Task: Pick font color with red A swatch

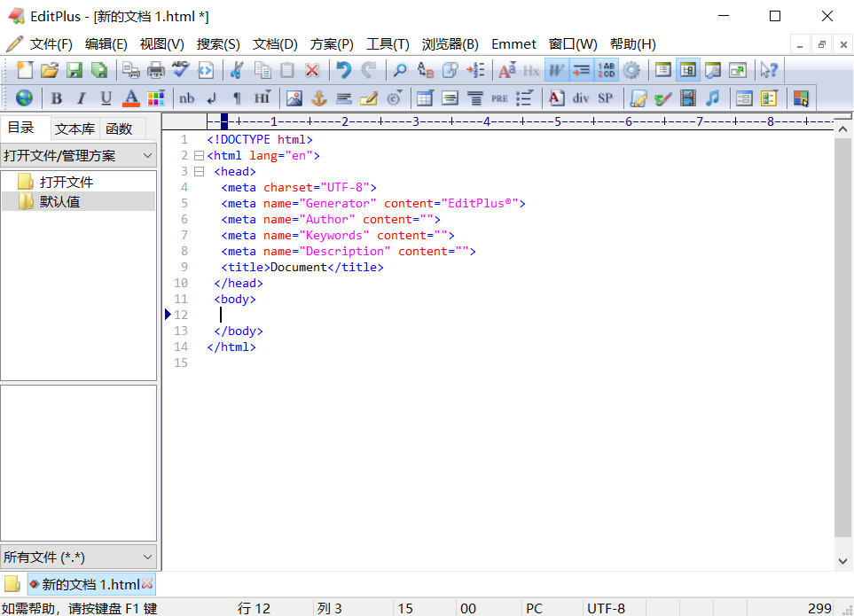Action: coord(131,98)
